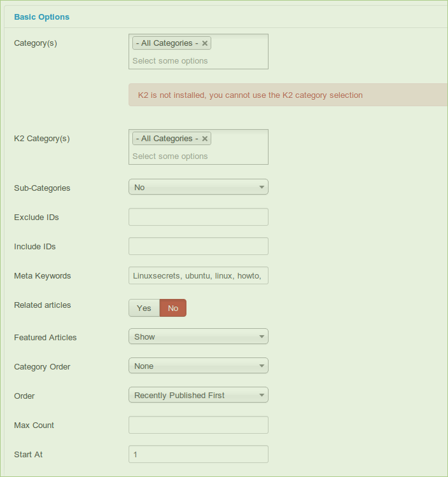Remove All Categories tag from Category(s)

(205, 44)
